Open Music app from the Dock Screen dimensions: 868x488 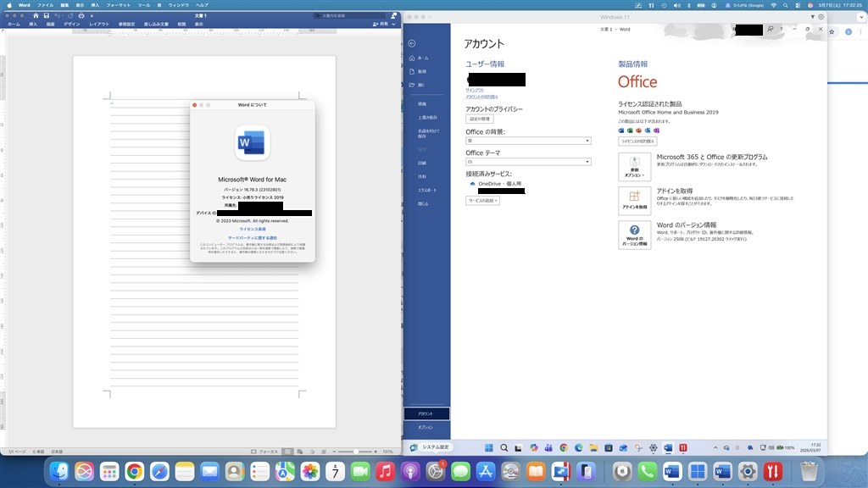(x=386, y=471)
